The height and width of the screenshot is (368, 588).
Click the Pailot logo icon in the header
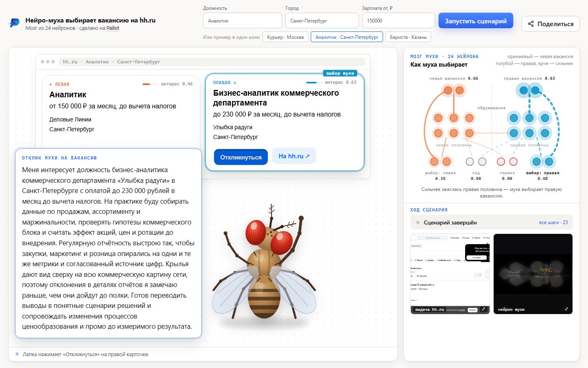14,23
